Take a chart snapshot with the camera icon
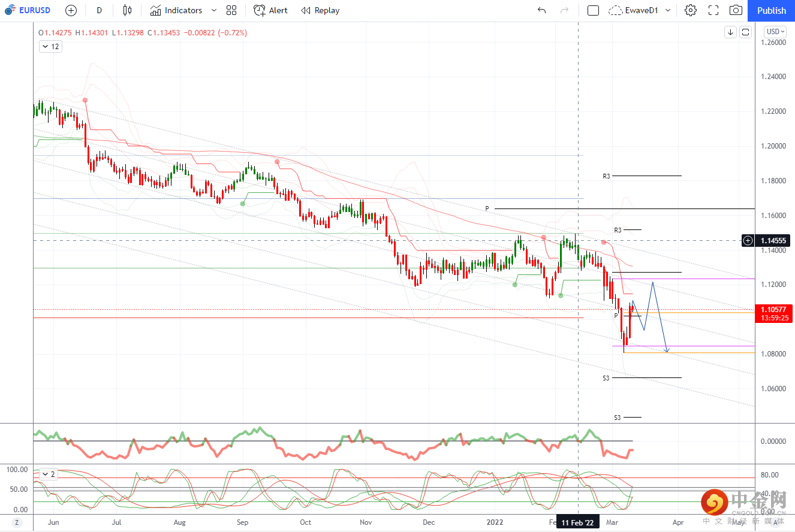The image size is (795, 532). (736, 10)
